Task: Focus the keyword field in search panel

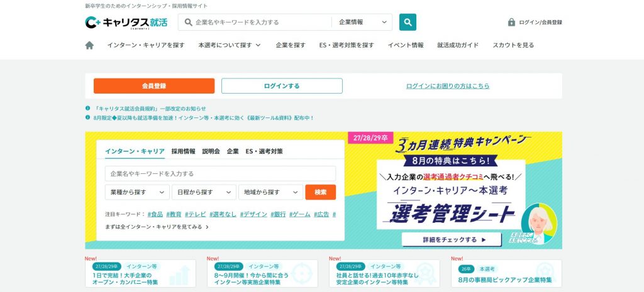Action: [x=220, y=173]
